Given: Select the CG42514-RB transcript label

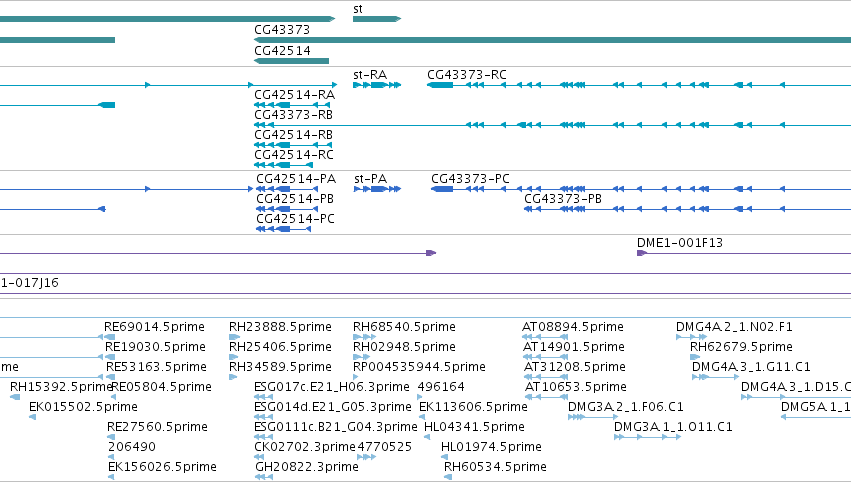Looking at the screenshot, I should (294, 135).
